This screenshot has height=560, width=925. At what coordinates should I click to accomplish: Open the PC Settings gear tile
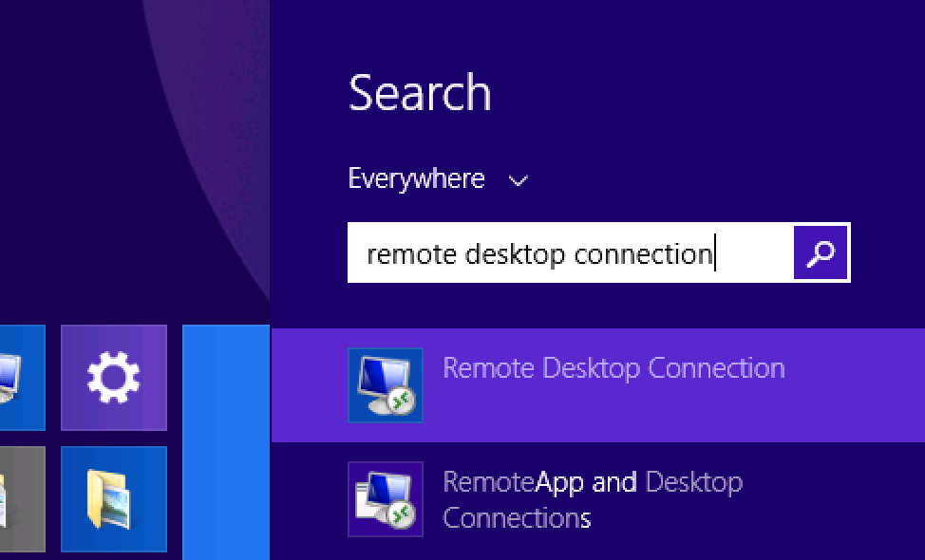[x=114, y=377]
